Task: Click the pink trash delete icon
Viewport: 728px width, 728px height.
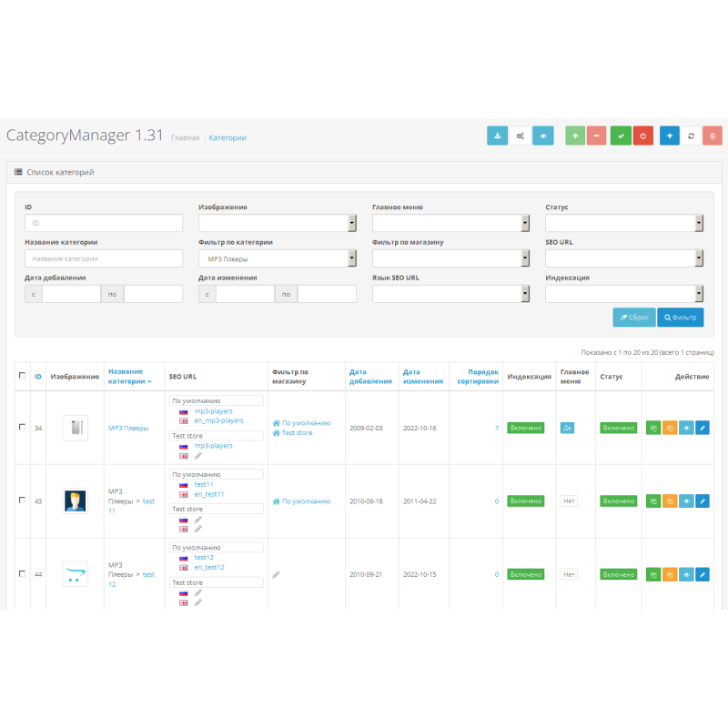Action: (713, 136)
